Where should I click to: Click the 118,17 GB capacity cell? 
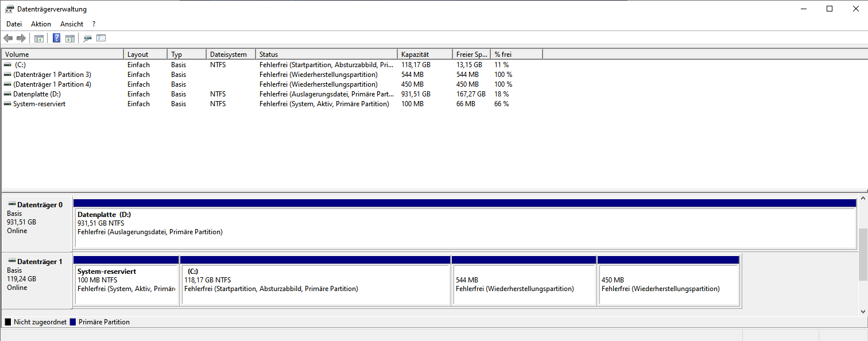416,65
